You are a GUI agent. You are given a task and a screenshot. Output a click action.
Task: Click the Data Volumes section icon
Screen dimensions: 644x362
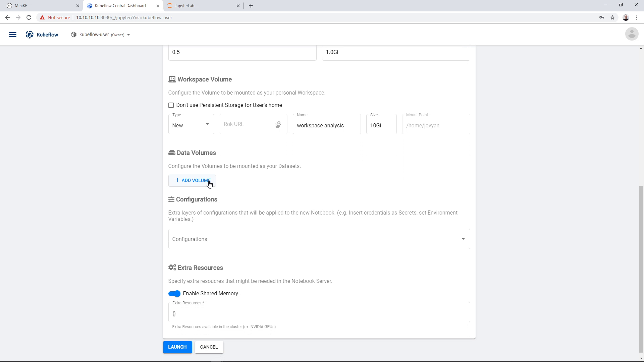172,153
